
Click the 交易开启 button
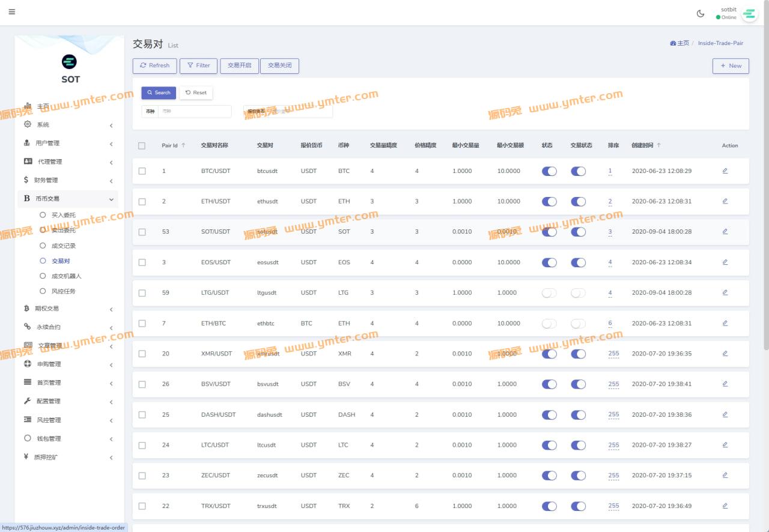point(240,65)
